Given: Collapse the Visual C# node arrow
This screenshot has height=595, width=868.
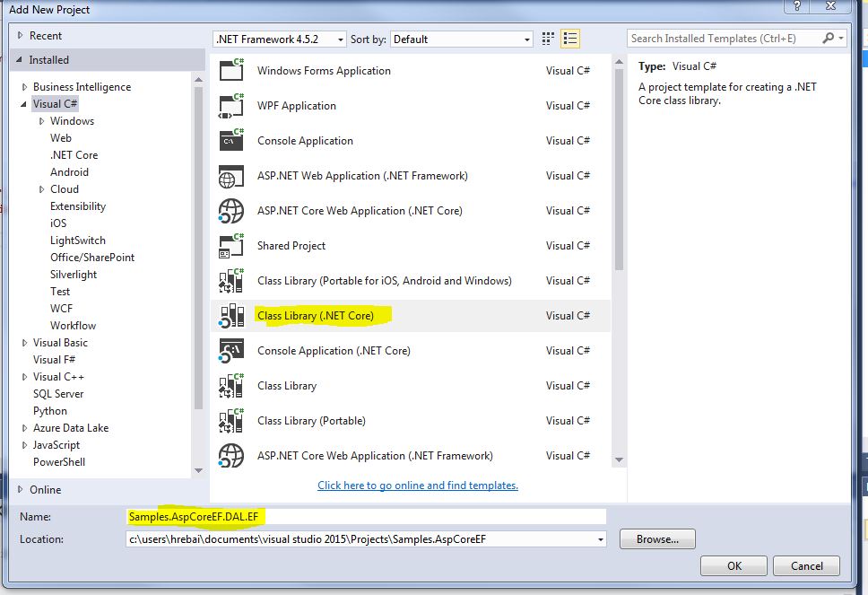Looking at the screenshot, I should pyautogui.click(x=24, y=103).
